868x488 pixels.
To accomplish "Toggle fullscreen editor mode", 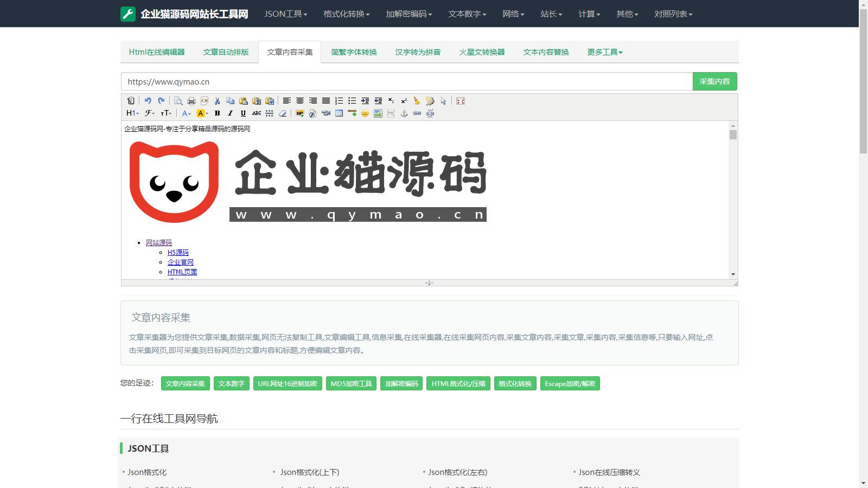I will pyautogui.click(x=461, y=101).
